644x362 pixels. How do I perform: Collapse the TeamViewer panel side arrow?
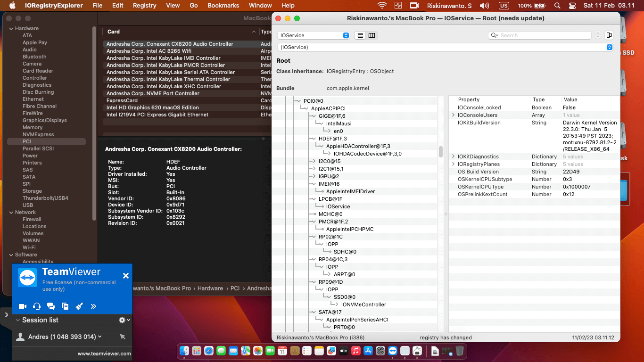coord(6,315)
